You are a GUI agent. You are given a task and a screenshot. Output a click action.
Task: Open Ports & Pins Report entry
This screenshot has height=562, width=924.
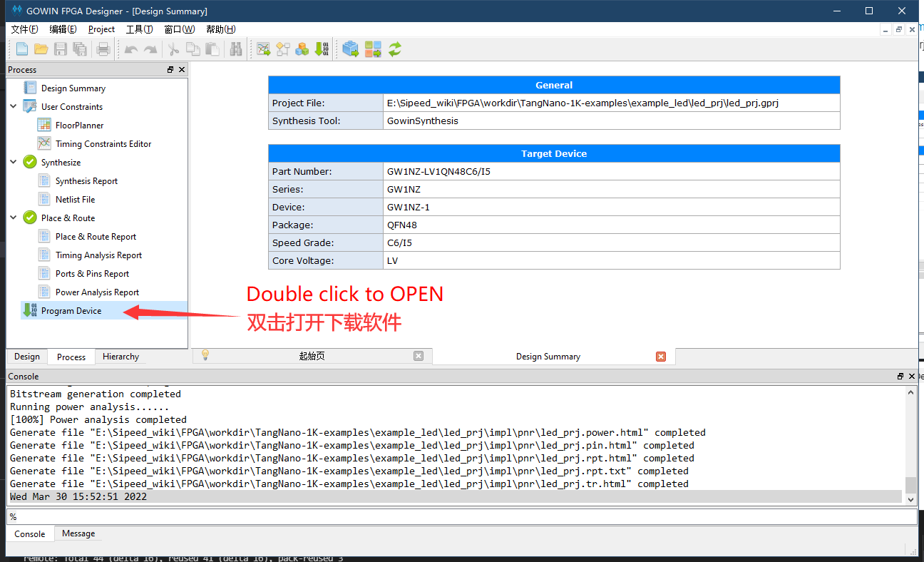92,274
